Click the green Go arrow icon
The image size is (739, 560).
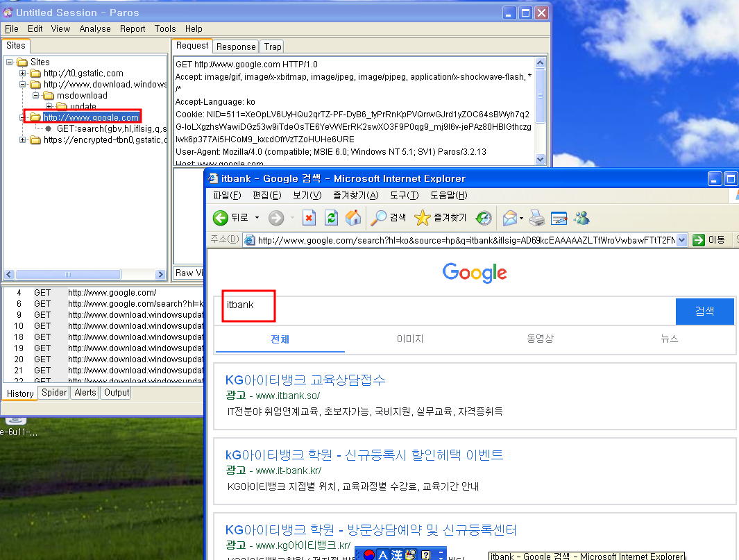pyautogui.click(x=699, y=240)
